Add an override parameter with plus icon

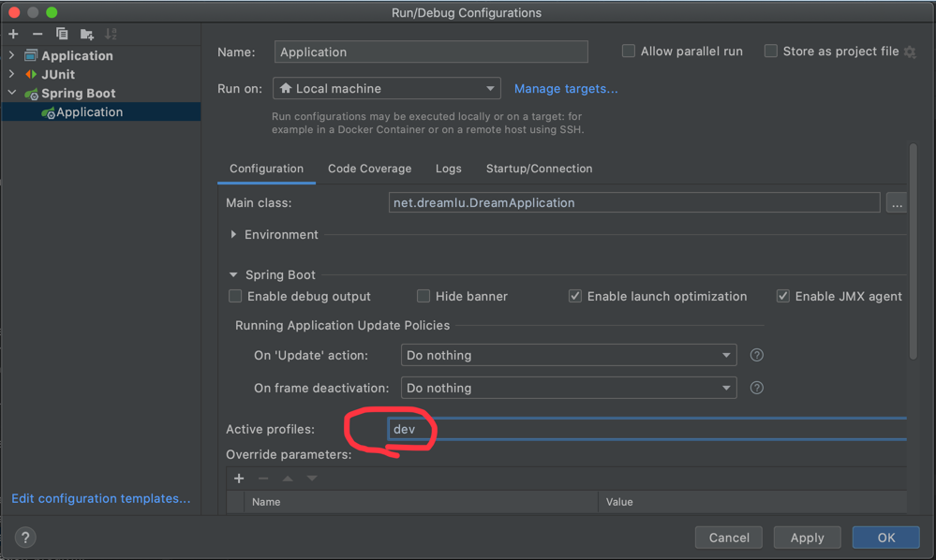click(239, 479)
